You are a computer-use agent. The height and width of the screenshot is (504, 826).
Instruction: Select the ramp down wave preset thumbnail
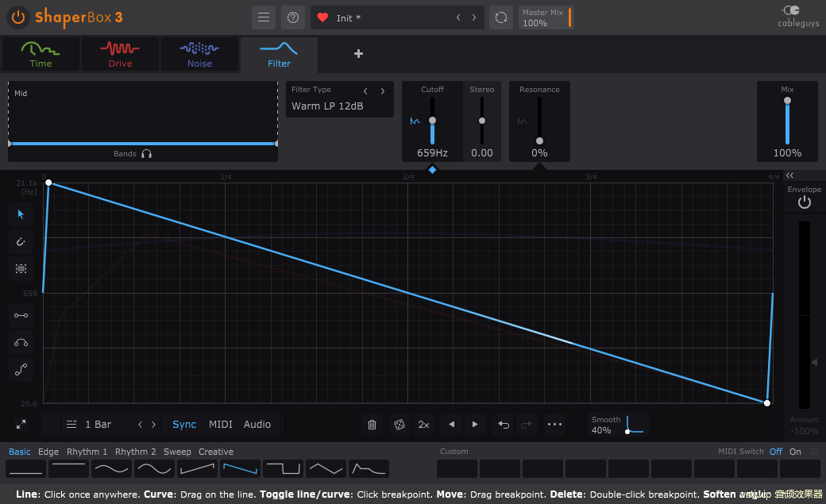240,468
